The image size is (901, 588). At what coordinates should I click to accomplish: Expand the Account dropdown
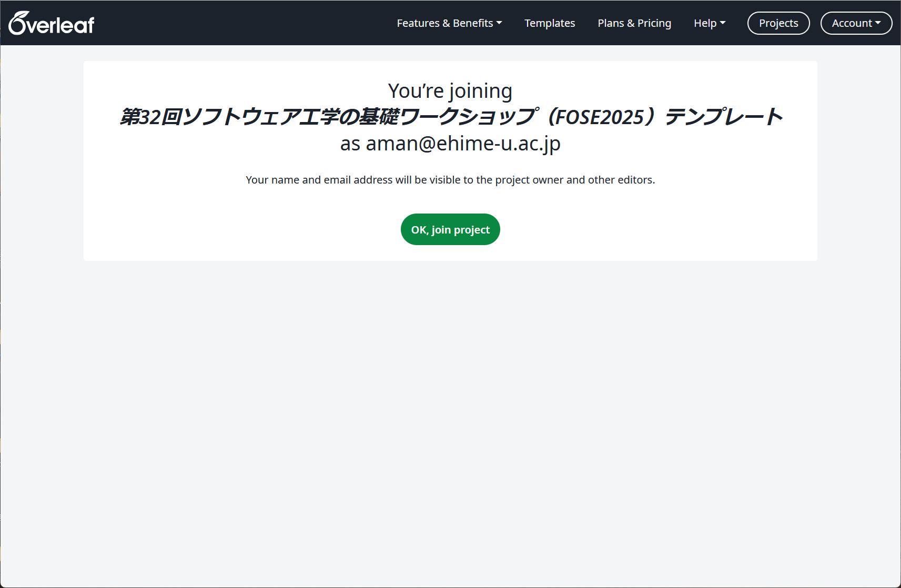(856, 23)
